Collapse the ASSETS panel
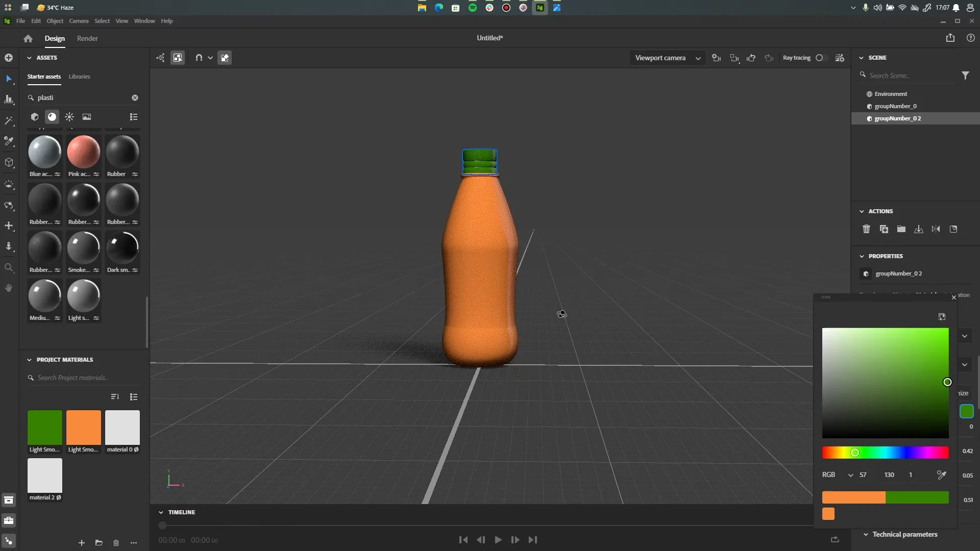The image size is (980, 551). coord(29,58)
